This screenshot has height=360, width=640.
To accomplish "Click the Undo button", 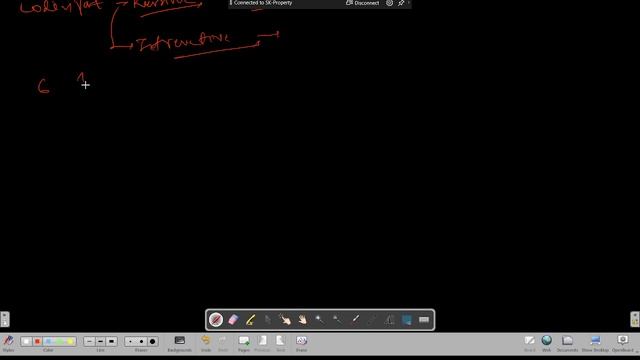I will pyautogui.click(x=206, y=344).
